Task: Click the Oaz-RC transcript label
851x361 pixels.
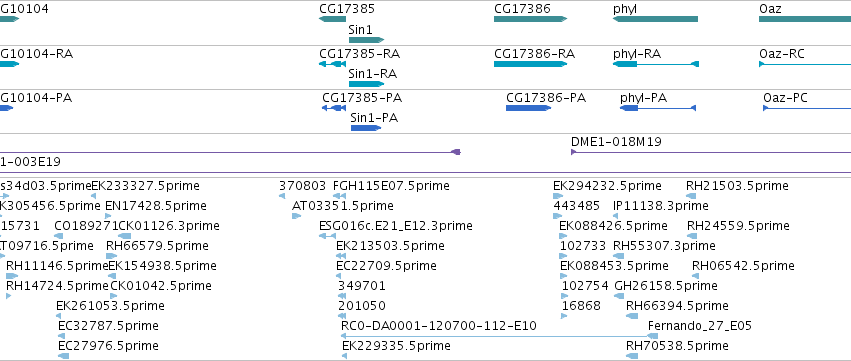Action: pos(782,54)
